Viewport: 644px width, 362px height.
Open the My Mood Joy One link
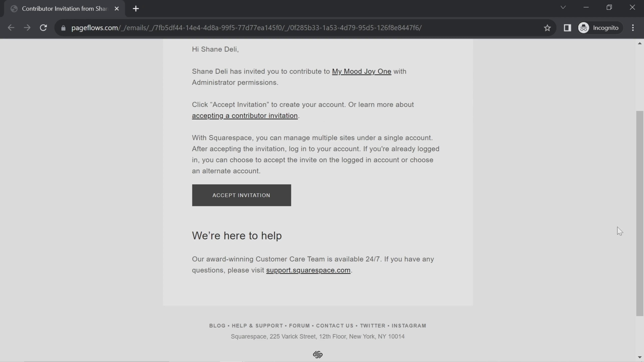[361, 71]
